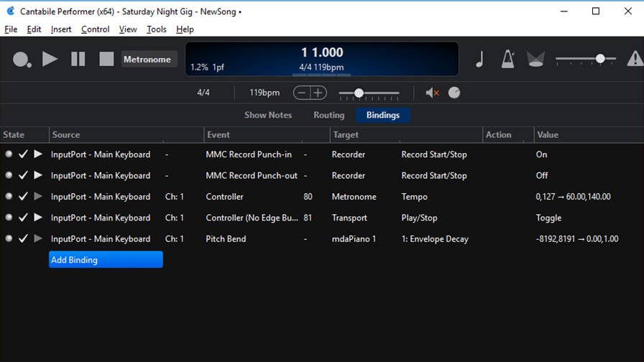Viewport: 644px width, 362px height.
Task: Click the warning triangle icon
Action: click(635, 60)
